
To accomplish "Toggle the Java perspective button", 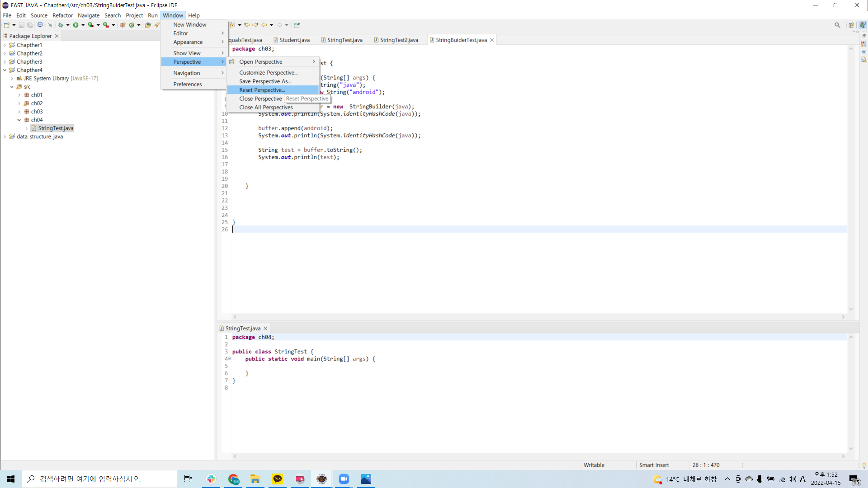I will [x=863, y=25].
